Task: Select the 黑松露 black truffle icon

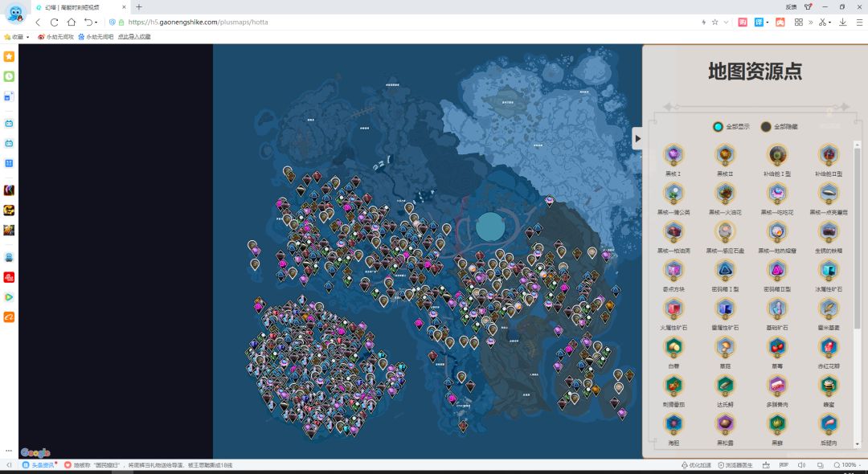Action: [725, 423]
